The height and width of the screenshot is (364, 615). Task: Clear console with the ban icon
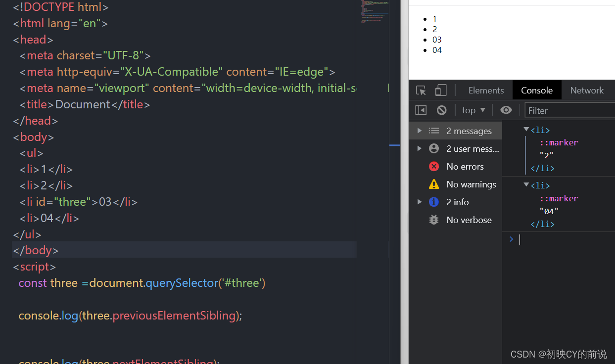coord(442,110)
